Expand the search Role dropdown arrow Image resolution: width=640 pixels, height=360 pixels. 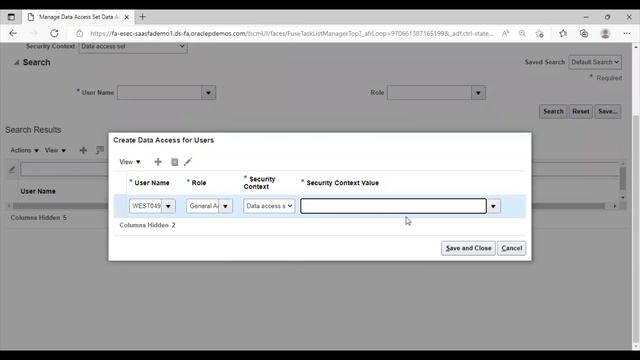478,93
